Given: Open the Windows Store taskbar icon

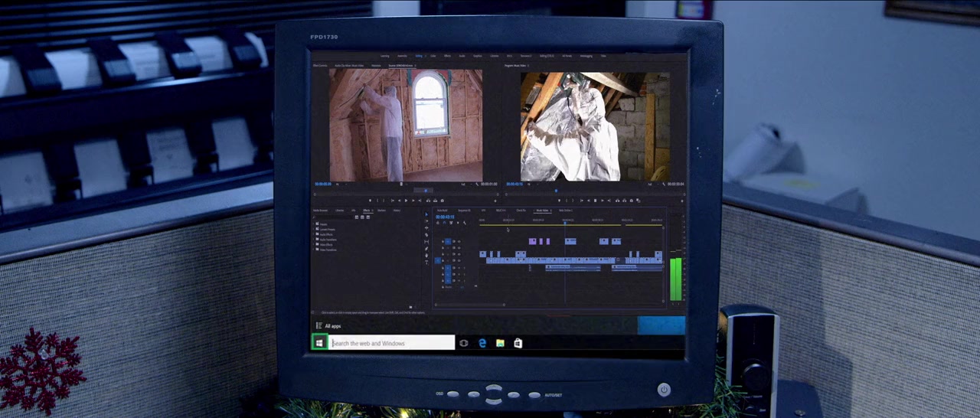Looking at the screenshot, I should (518, 343).
